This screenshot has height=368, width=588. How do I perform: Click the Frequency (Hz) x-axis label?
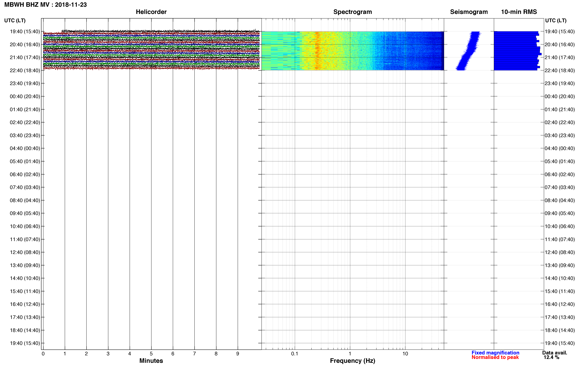pyautogui.click(x=352, y=361)
